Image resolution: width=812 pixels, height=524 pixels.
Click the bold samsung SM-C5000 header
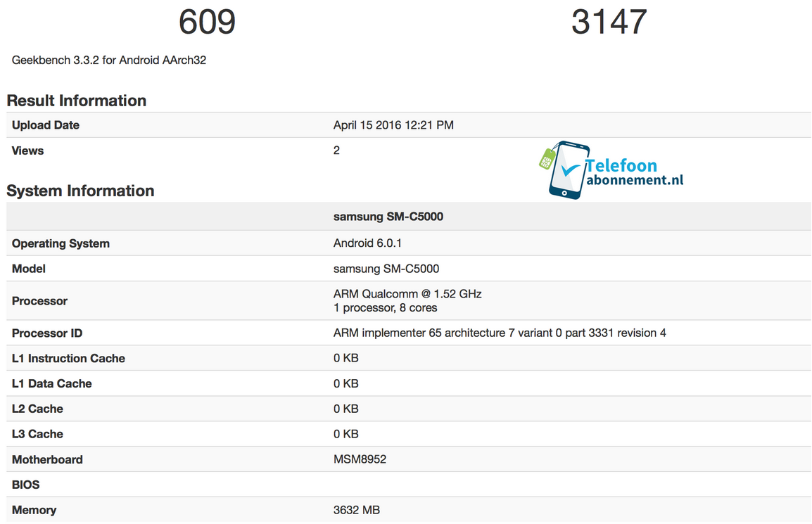click(x=388, y=217)
